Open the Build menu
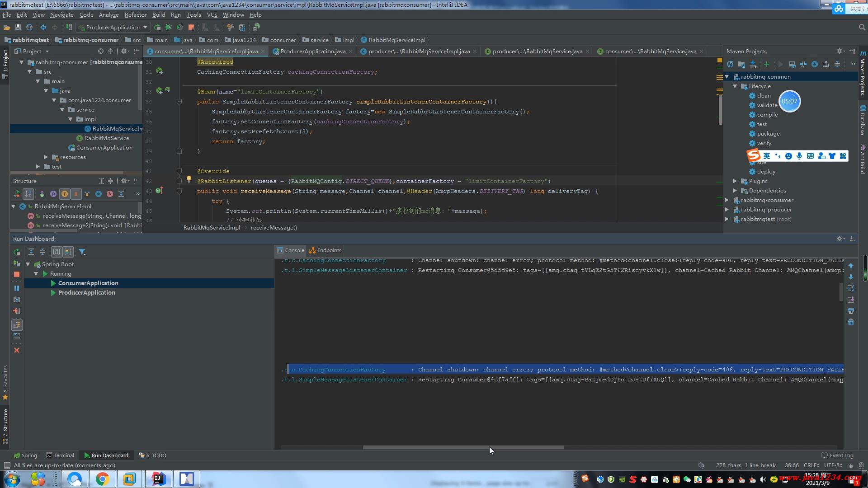This screenshot has height=488, width=868. click(159, 15)
